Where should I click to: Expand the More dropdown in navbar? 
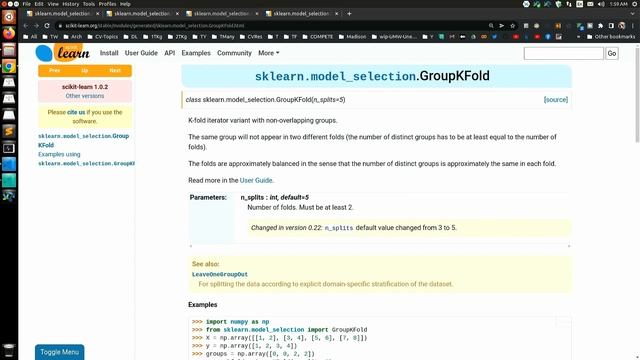269,53
